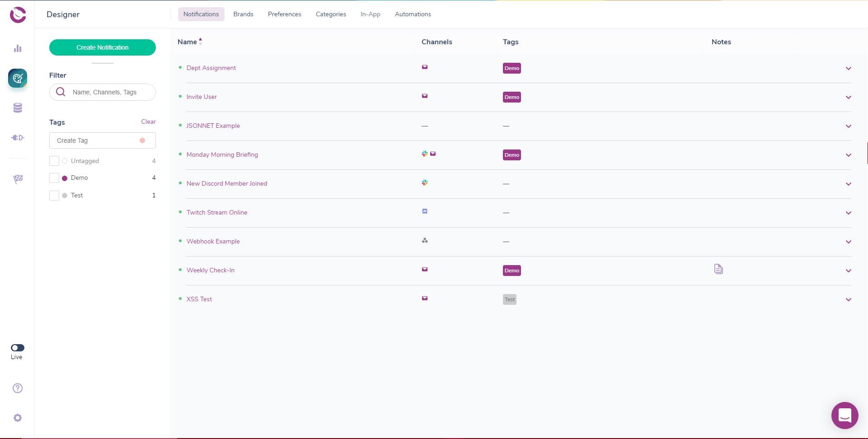Click the notes icon for Weekly Check-In
This screenshot has width=868, height=439.
(718, 269)
